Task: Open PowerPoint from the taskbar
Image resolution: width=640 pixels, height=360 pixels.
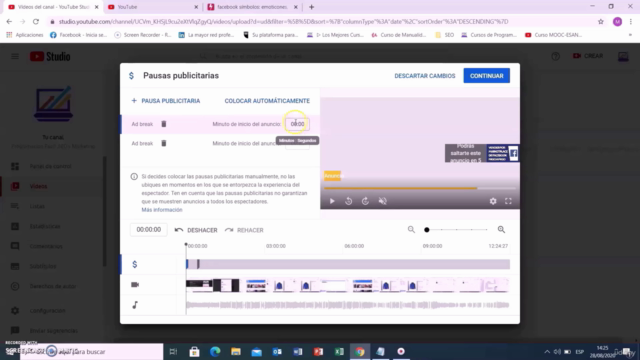Action: tap(318, 351)
